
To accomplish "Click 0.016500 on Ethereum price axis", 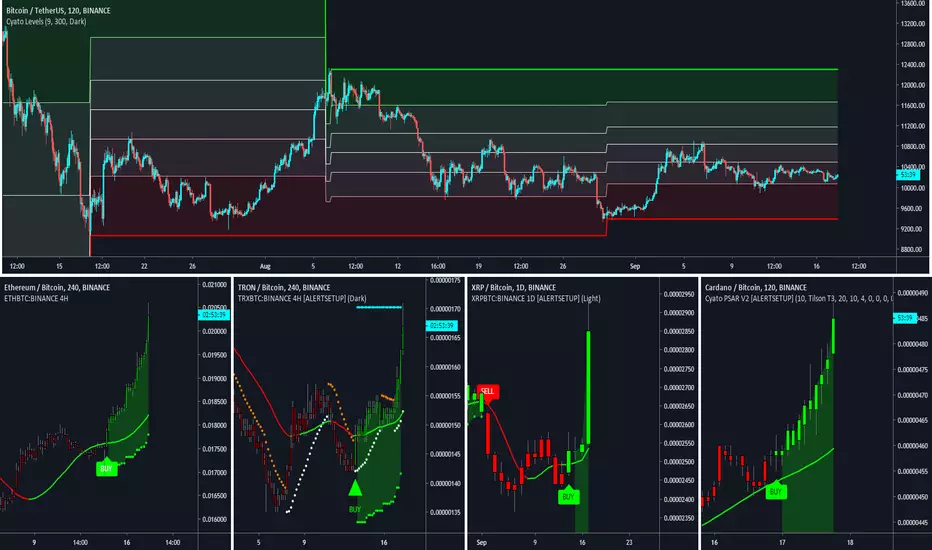I will coord(215,496).
